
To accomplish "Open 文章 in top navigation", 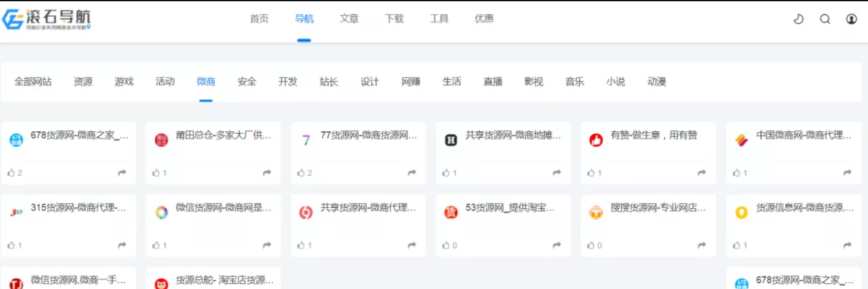I will pyautogui.click(x=349, y=19).
